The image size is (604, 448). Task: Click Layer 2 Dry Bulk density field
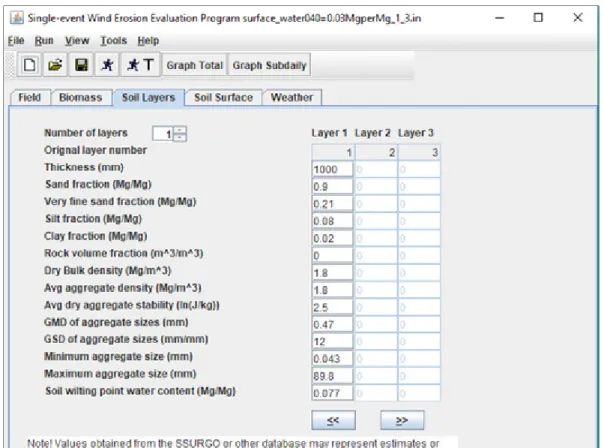pyautogui.click(x=376, y=272)
